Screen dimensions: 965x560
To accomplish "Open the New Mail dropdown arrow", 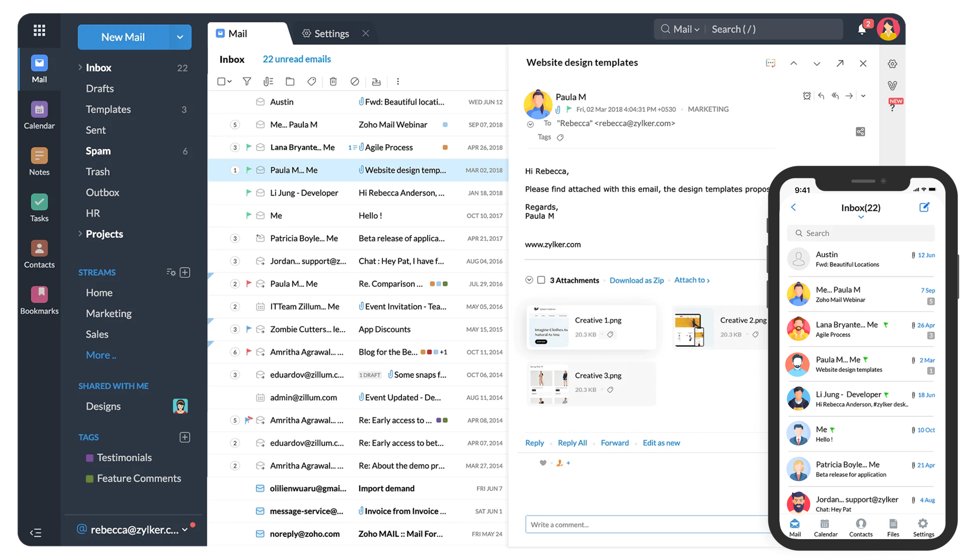I will (180, 37).
